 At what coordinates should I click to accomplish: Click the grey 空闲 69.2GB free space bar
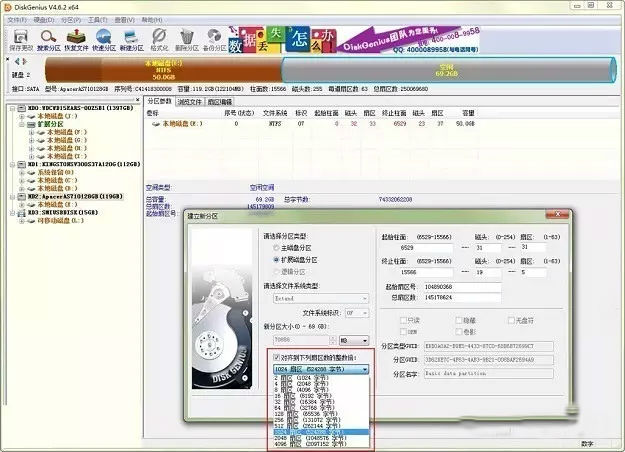(448, 70)
